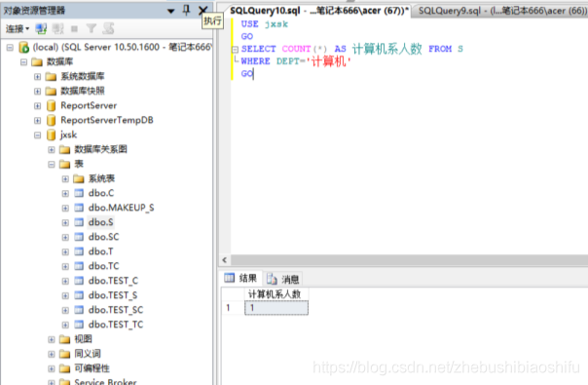Screen dimensions: 588x385
Task: Expand the dbo.C table node
Action: [x=65, y=193]
